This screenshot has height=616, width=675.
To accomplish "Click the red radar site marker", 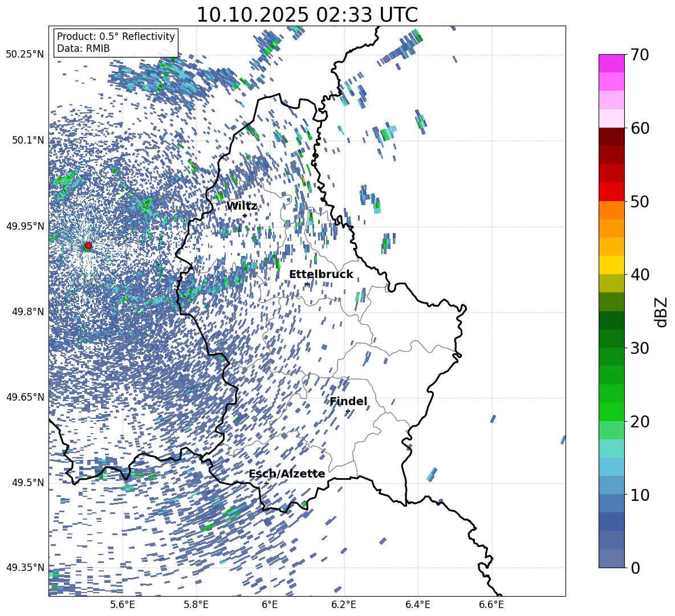I will click(x=88, y=246).
